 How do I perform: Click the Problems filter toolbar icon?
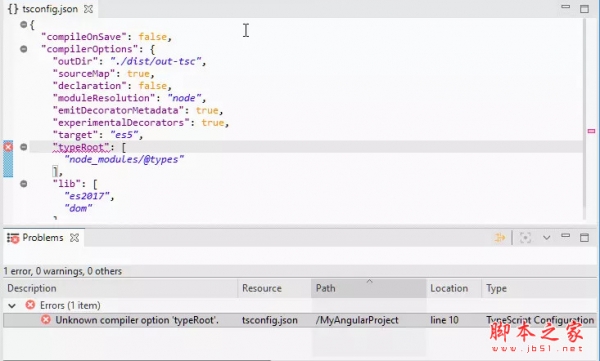[500, 238]
